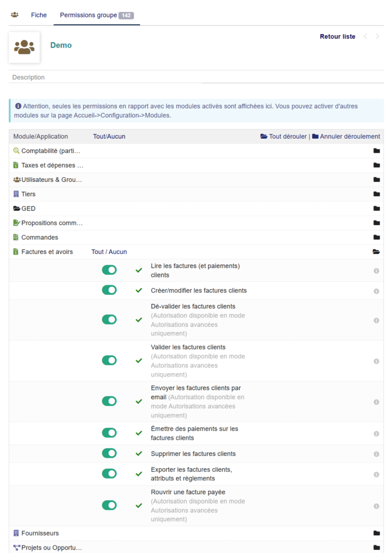
Task: Expand the Fournisseurs module permissions folder
Action: pyautogui.click(x=376, y=534)
